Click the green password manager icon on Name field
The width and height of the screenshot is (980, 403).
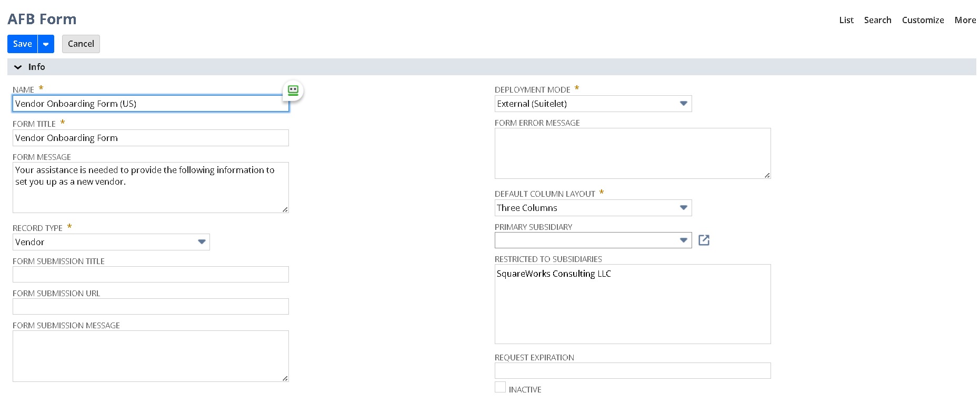click(293, 90)
